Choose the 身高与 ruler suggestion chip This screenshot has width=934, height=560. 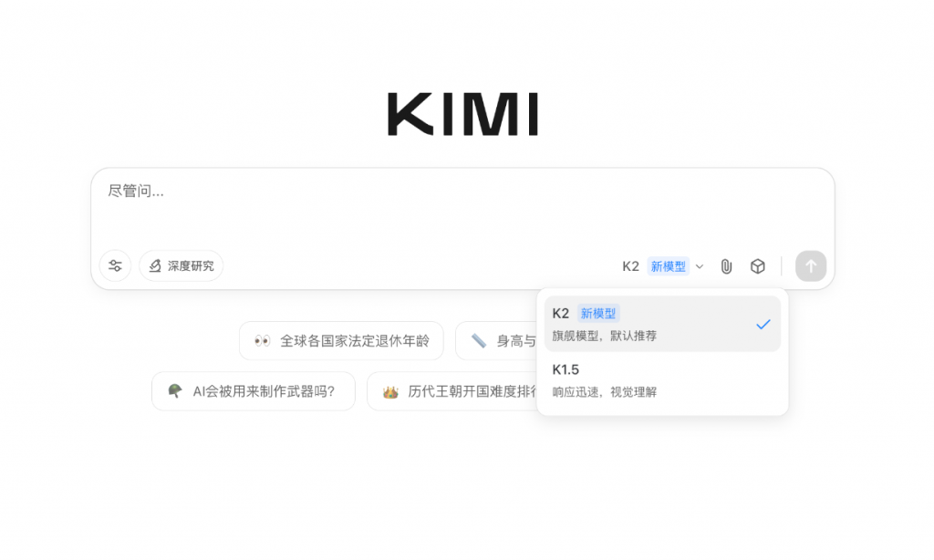(x=497, y=341)
